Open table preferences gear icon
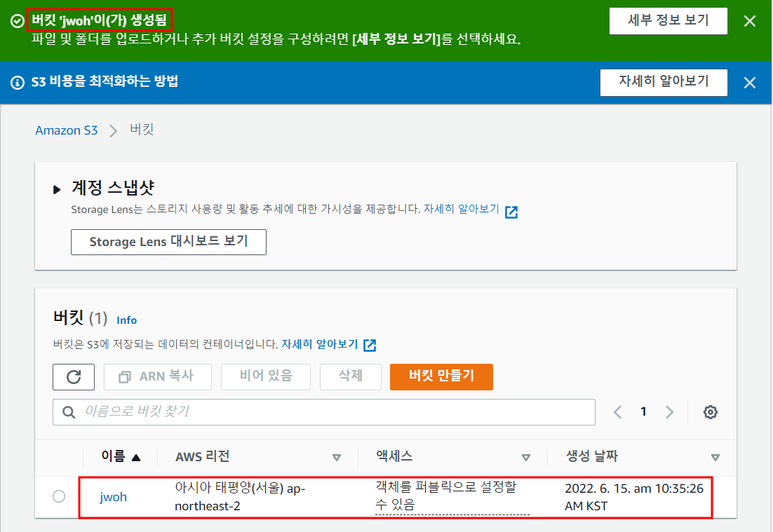Screen dimensions: 773x532 [x=711, y=412]
